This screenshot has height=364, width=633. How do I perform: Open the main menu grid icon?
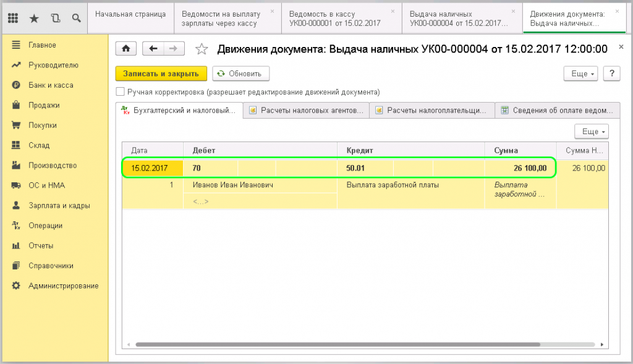(x=13, y=19)
